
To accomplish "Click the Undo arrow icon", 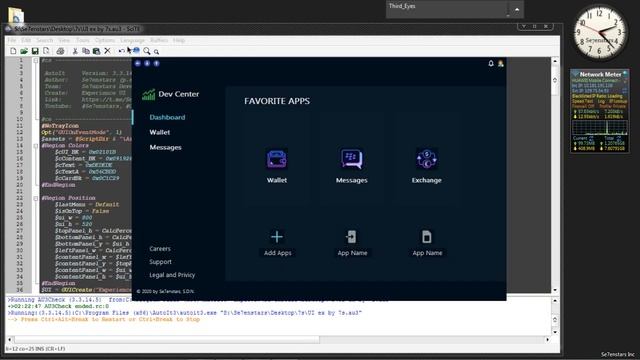I will click(121, 51).
